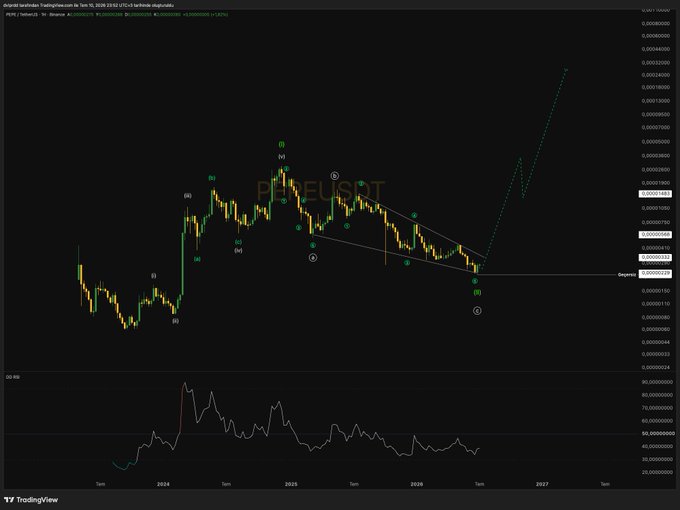Click the DD RSI indicator title
Image resolution: width=680 pixels, height=510 pixels.
[13, 377]
